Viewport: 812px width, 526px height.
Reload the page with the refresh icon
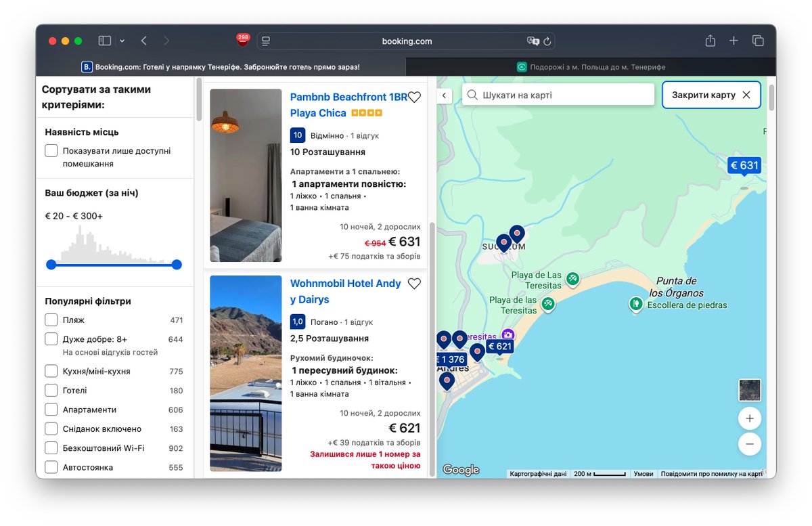pos(547,41)
